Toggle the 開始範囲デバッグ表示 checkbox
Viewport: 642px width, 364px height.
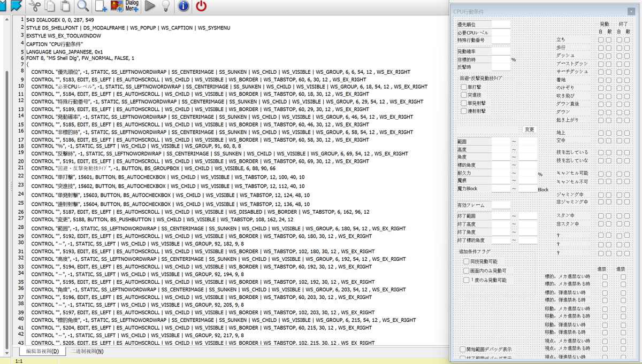[x=463, y=349]
